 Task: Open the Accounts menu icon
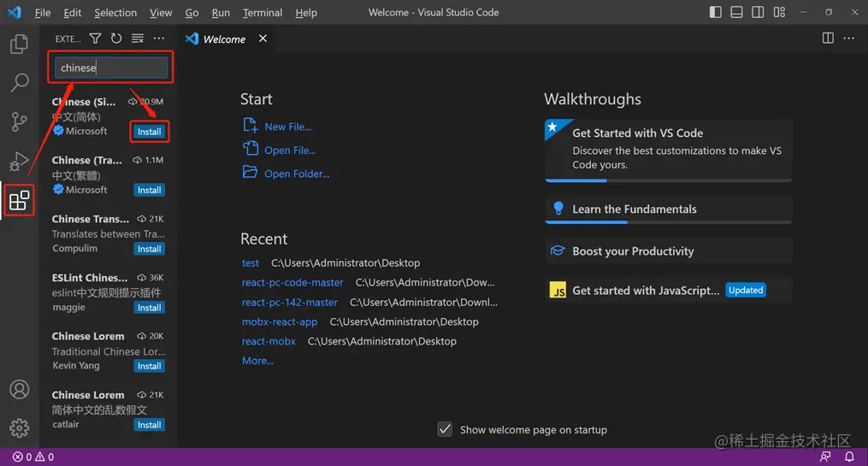tap(20, 390)
